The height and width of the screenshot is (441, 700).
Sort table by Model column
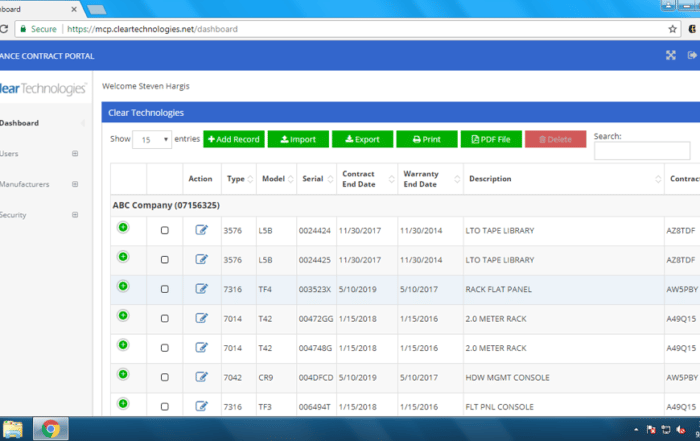(276, 179)
